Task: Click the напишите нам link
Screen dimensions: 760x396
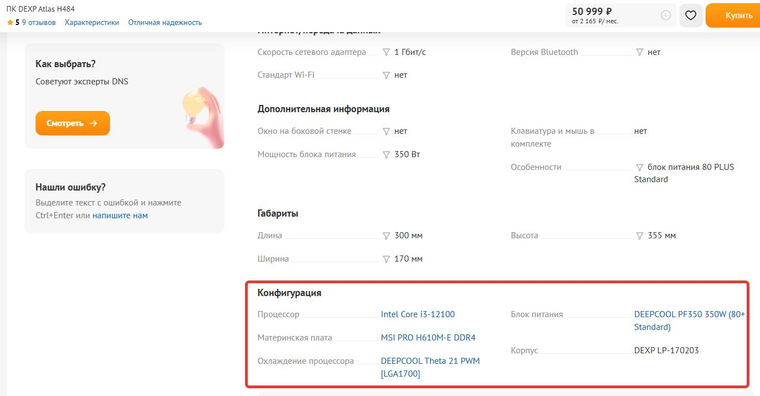Action: coord(120,215)
